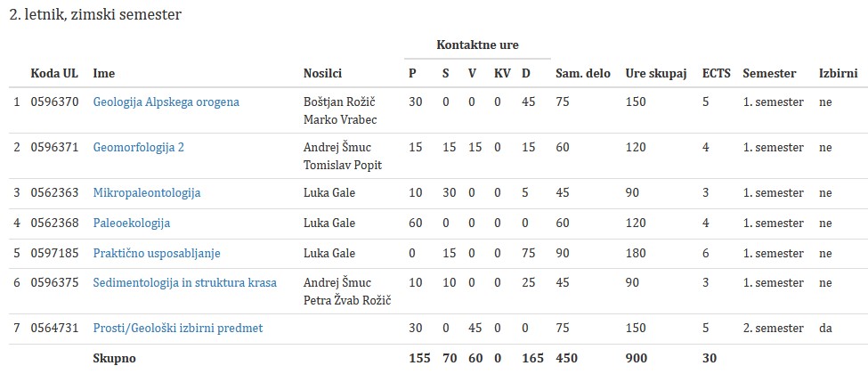The height and width of the screenshot is (382, 868).
Task: Open the Geologija Alpskega orogena course link
Action: (x=166, y=102)
